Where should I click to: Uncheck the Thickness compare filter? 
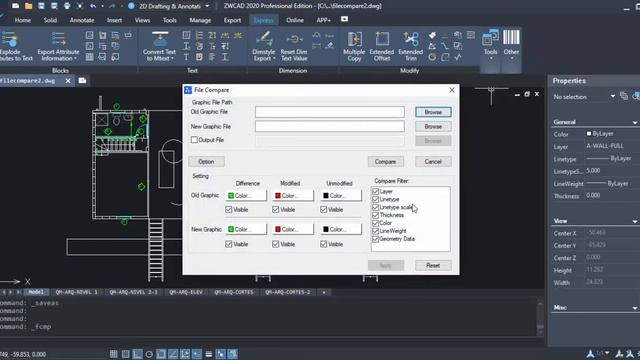click(376, 215)
